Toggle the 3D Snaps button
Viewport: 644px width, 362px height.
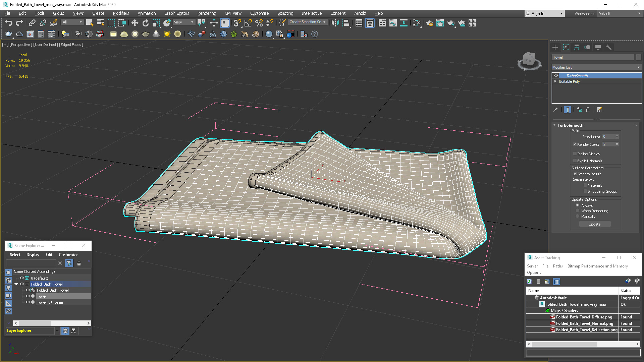click(x=237, y=23)
